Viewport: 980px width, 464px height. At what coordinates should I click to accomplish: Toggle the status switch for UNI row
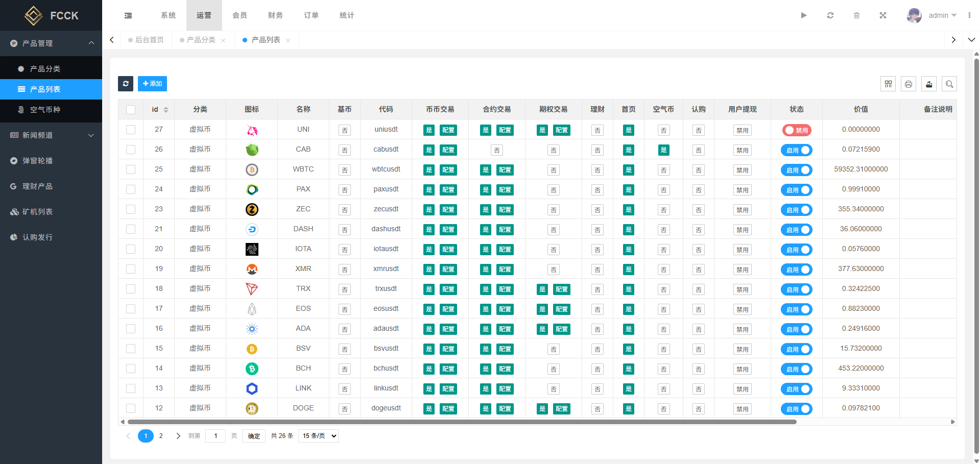(x=796, y=130)
